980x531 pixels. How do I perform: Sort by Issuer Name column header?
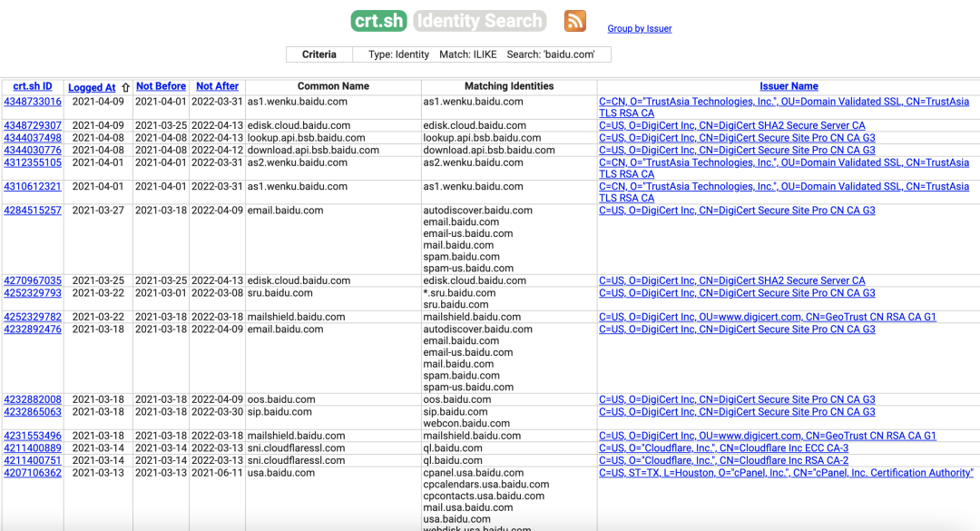click(789, 86)
